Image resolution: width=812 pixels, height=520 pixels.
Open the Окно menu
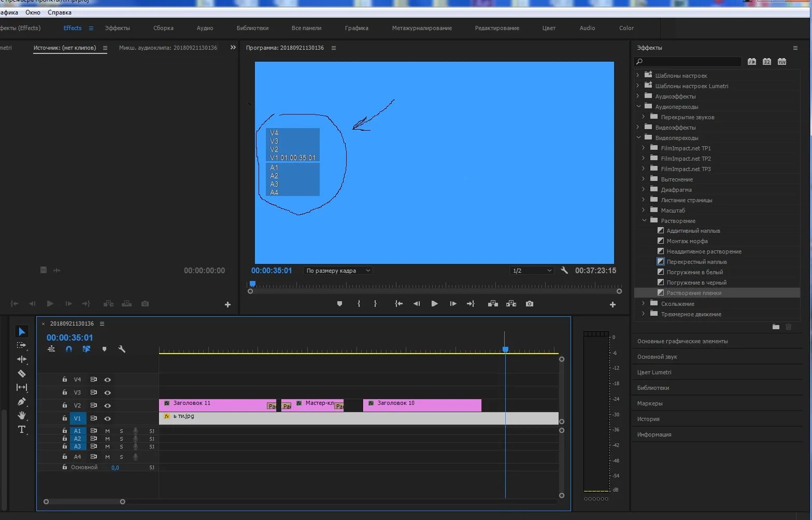[x=33, y=12]
